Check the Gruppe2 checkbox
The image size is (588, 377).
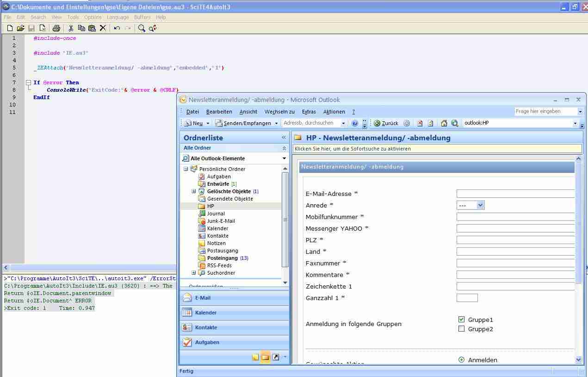461,329
